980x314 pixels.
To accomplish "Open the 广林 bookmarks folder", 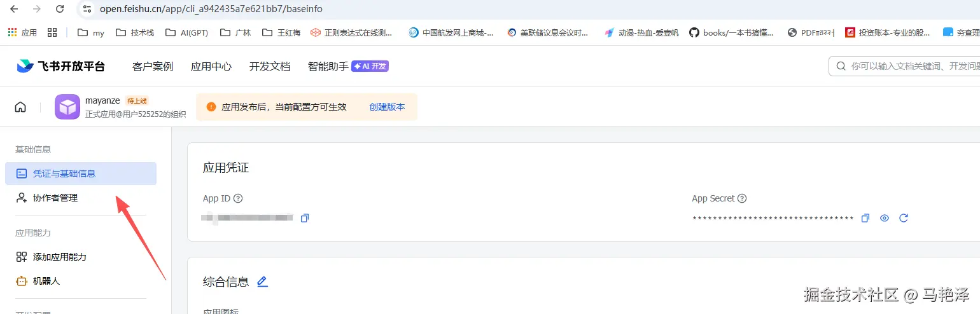I will [235, 32].
